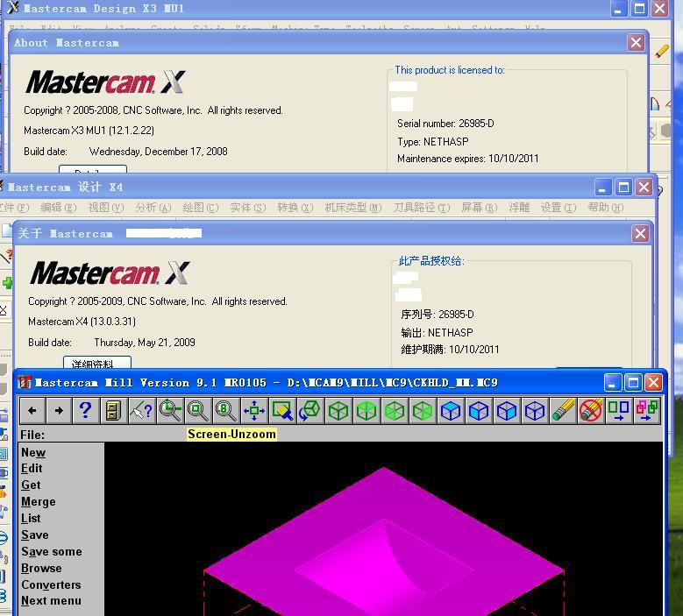Click blue Cplane cube left of pencil icon
683x616 pixels.
click(535, 411)
